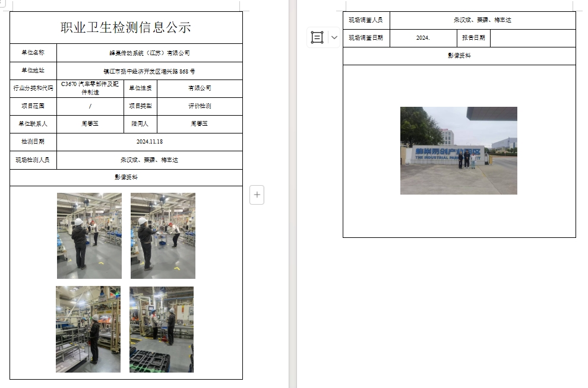Click the page layout icon between pages
This screenshot has width=588, height=388.
click(317, 37)
